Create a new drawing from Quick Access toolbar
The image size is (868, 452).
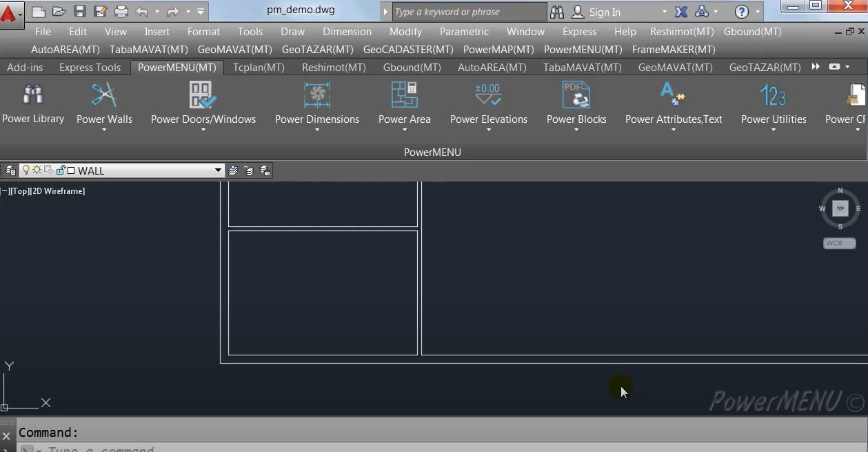[x=39, y=12]
